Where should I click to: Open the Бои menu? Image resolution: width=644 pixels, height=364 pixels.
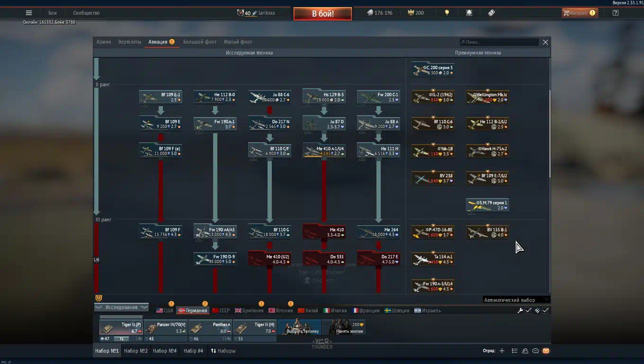[52, 13]
